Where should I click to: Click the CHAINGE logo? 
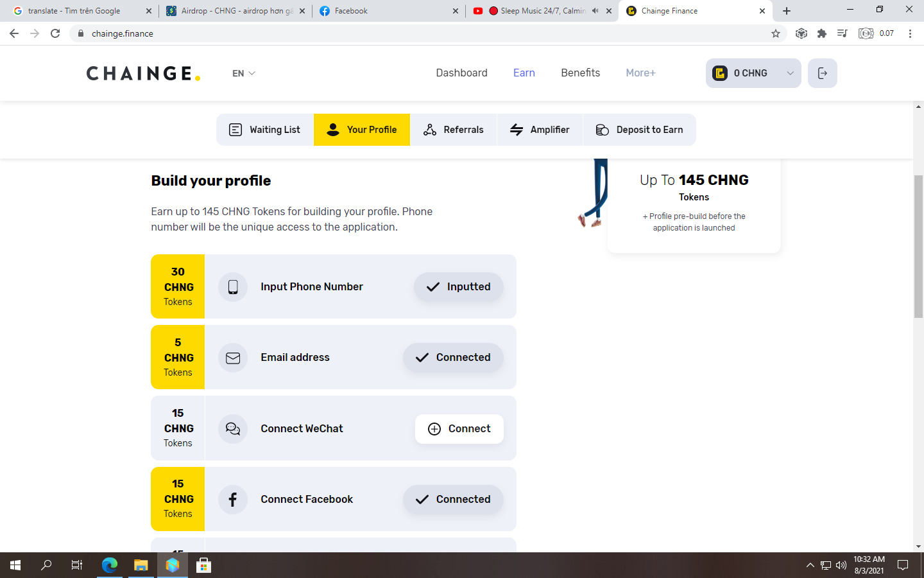click(x=143, y=73)
